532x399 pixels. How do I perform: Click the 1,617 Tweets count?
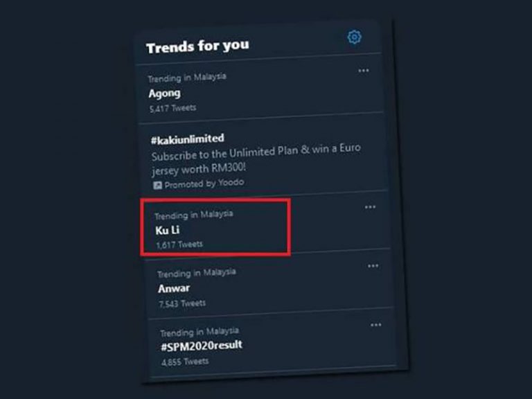pyautogui.click(x=179, y=245)
